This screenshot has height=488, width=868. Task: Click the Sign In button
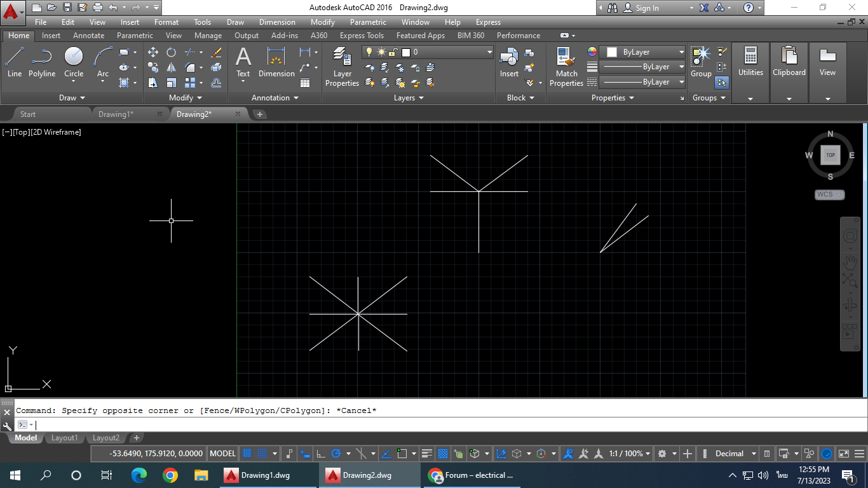(641, 8)
